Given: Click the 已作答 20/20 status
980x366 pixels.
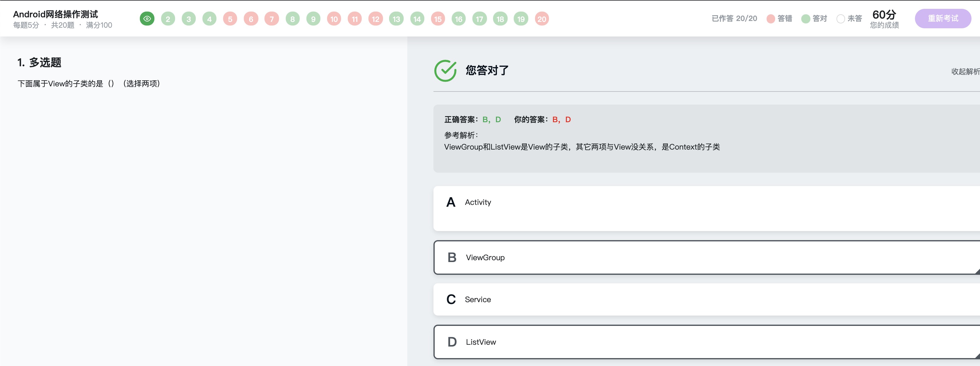Looking at the screenshot, I should click(x=734, y=18).
